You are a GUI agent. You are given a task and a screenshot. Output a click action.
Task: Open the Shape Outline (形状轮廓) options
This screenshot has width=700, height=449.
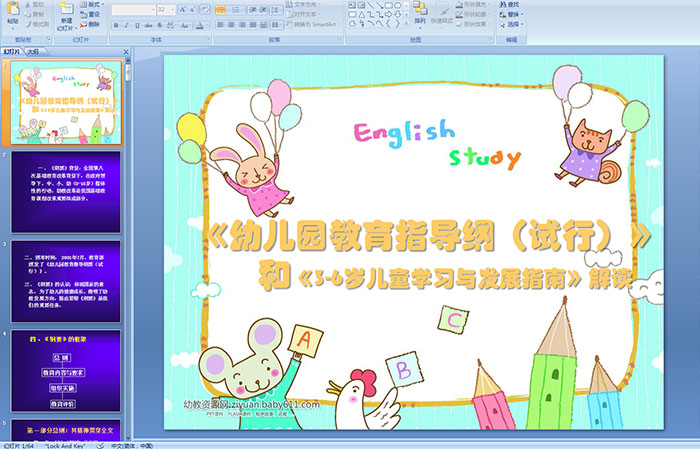(x=472, y=14)
